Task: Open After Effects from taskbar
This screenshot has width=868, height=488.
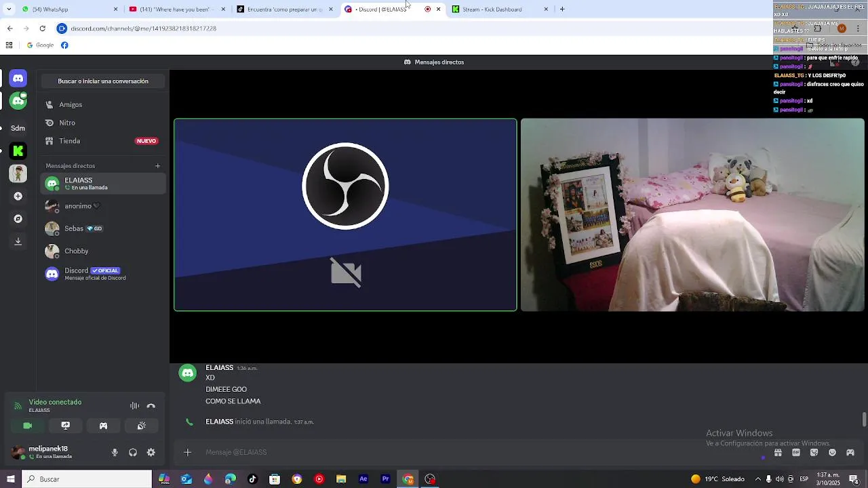Action: pyautogui.click(x=363, y=479)
